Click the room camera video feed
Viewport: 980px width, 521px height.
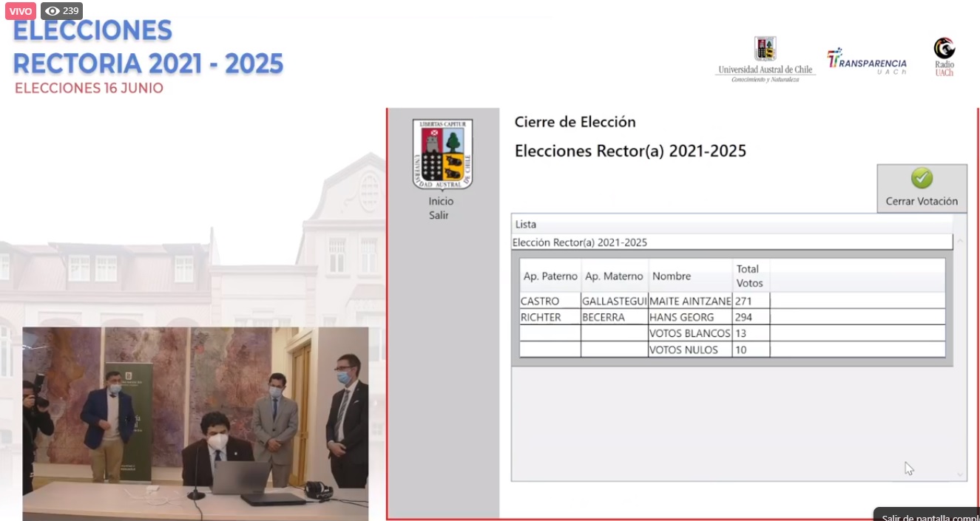point(195,423)
